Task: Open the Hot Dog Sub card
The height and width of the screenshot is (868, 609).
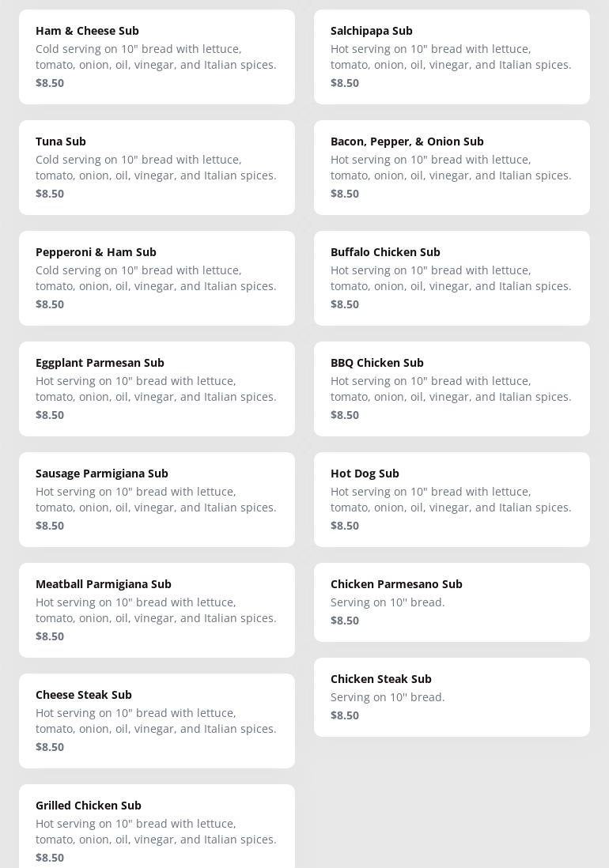Action: (452, 500)
